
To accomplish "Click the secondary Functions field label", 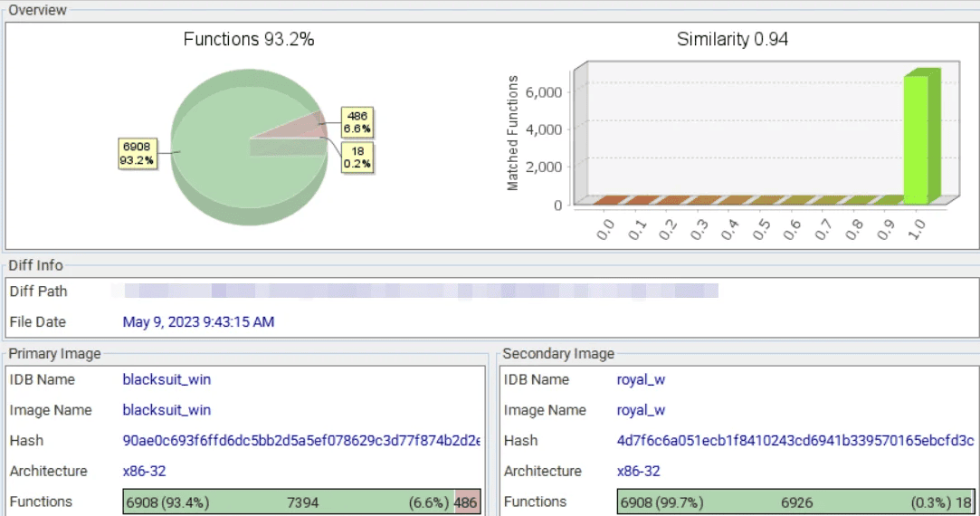I will pyautogui.click(x=535, y=502).
